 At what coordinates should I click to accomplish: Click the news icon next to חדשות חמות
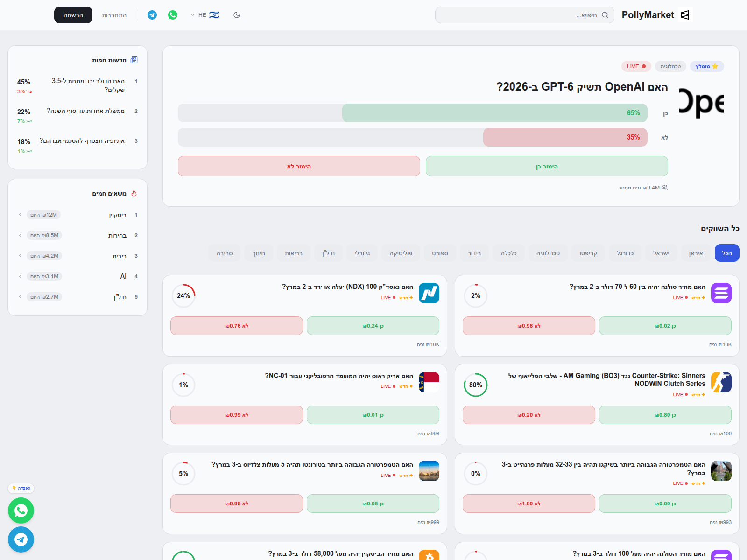click(x=134, y=60)
